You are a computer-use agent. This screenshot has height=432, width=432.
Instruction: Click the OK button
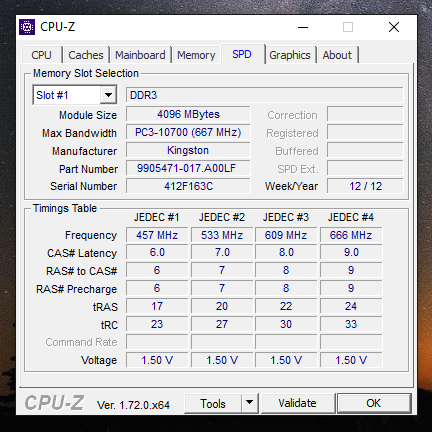[x=374, y=403]
